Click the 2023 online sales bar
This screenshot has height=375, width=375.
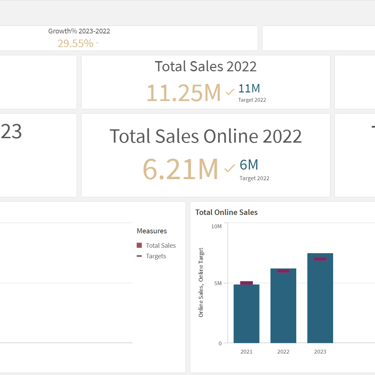(x=320, y=298)
